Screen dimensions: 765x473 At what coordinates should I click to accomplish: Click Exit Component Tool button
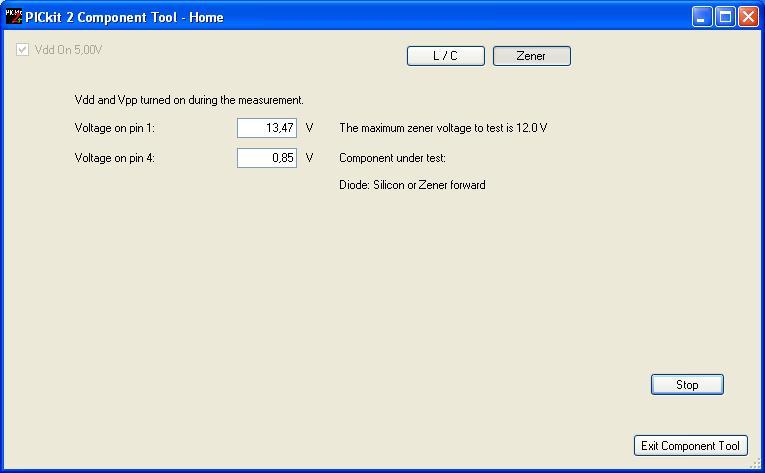click(690, 446)
